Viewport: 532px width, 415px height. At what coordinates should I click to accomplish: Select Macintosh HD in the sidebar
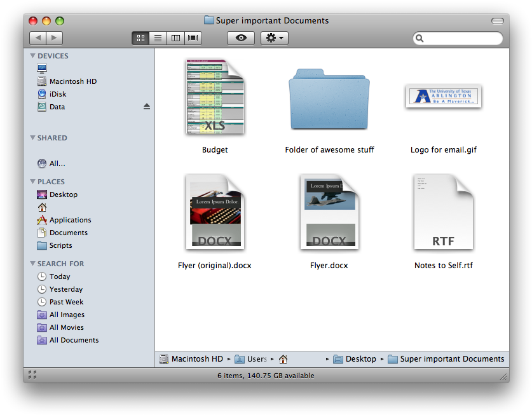point(72,81)
